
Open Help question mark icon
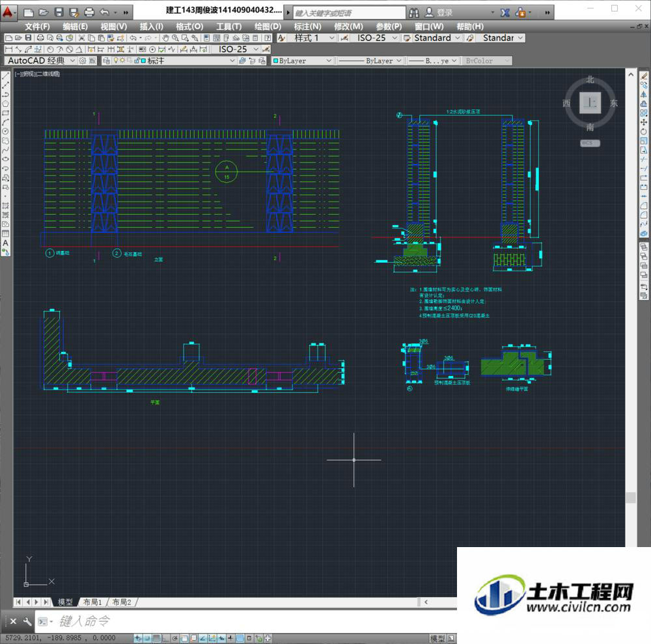[x=268, y=38]
